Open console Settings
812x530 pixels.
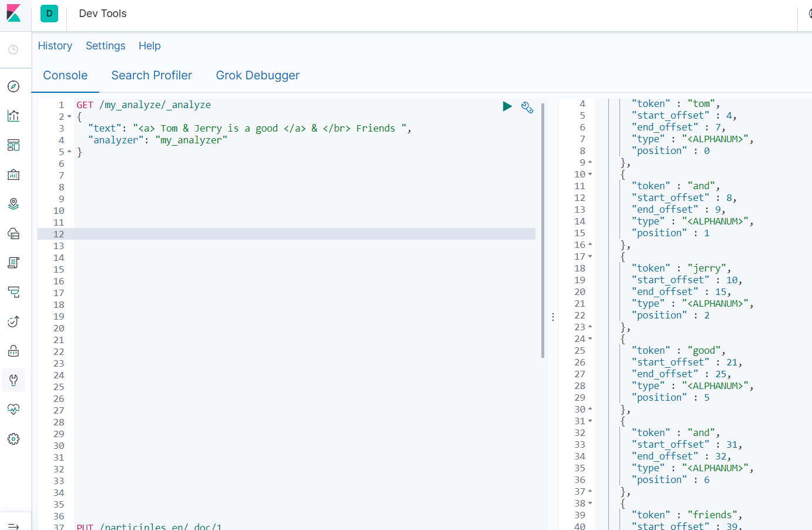click(106, 46)
